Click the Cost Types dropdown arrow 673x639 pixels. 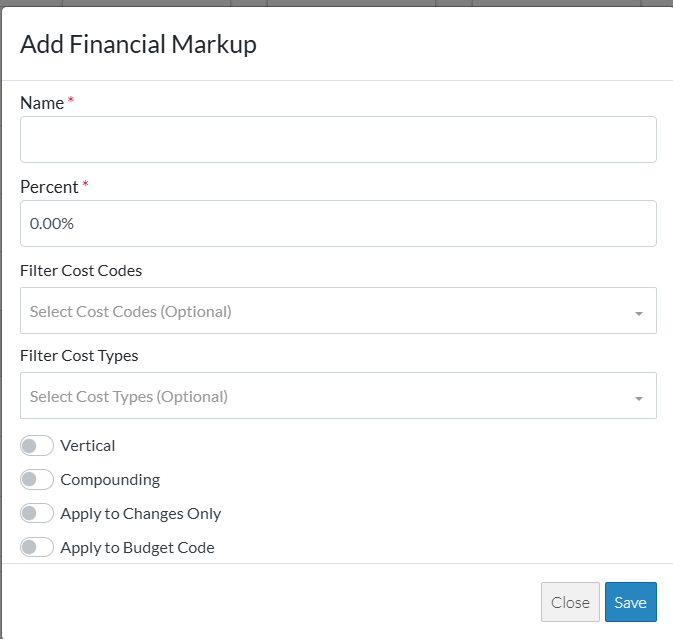pos(638,398)
